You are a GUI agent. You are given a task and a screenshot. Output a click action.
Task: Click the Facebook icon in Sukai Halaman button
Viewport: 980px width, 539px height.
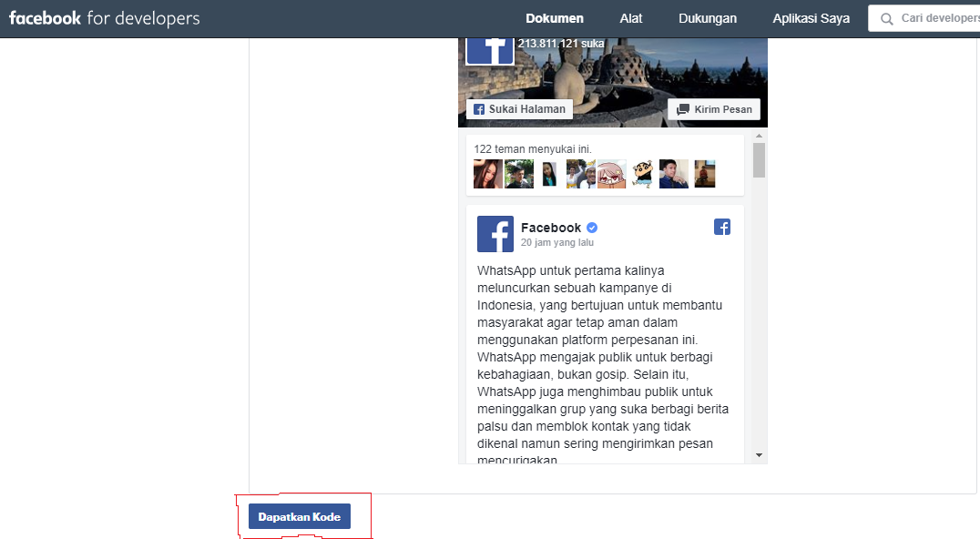click(x=479, y=109)
